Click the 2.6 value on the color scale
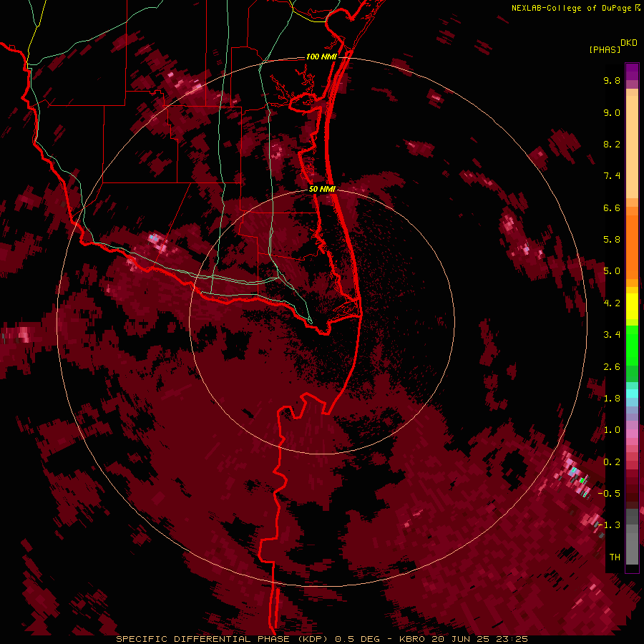This screenshot has width=644, height=644. (612, 367)
